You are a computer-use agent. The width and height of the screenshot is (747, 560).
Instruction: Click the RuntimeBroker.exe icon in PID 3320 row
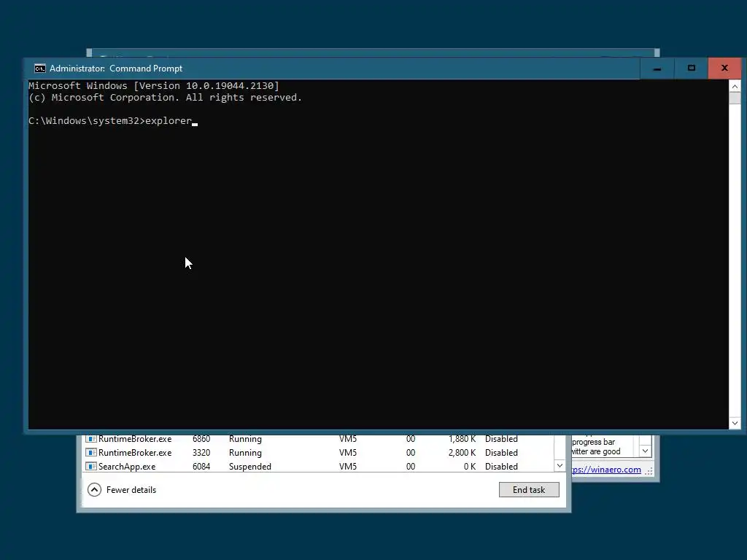[91, 452]
